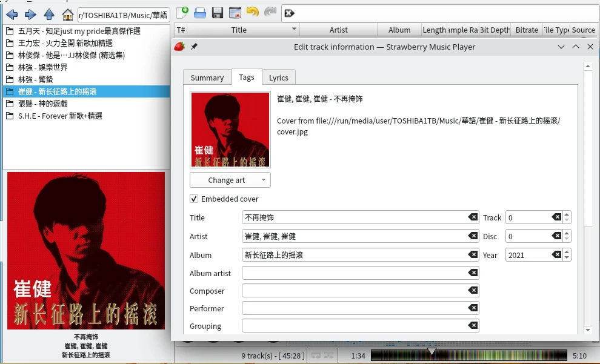
Task: Click the forward navigation arrow
Action: coord(30,15)
